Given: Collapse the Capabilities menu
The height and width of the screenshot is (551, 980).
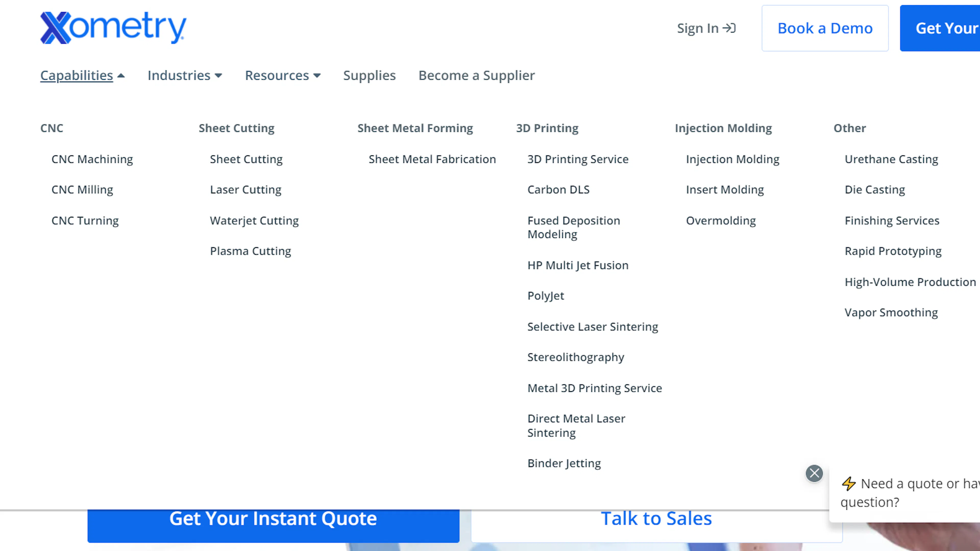Looking at the screenshot, I should 82,75.
